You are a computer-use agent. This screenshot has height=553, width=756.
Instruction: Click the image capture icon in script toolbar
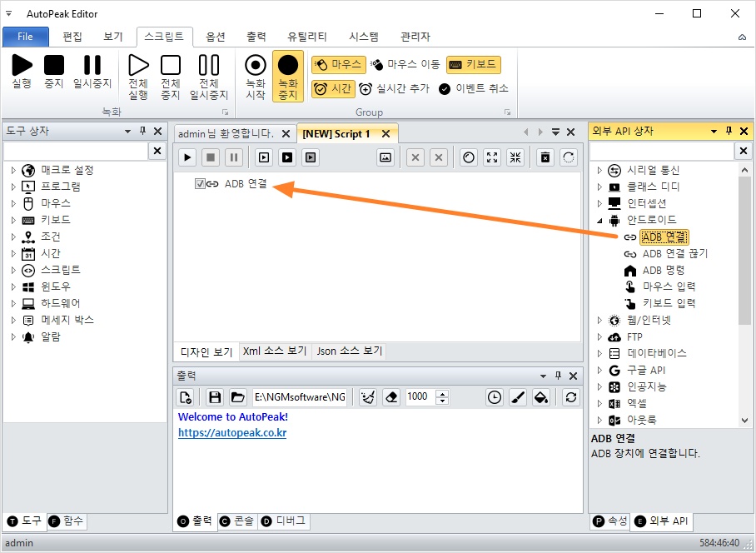click(x=385, y=157)
